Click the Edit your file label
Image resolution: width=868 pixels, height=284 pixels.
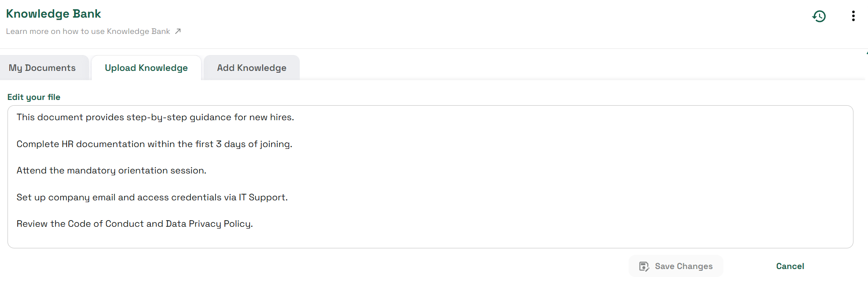pyautogui.click(x=34, y=97)
